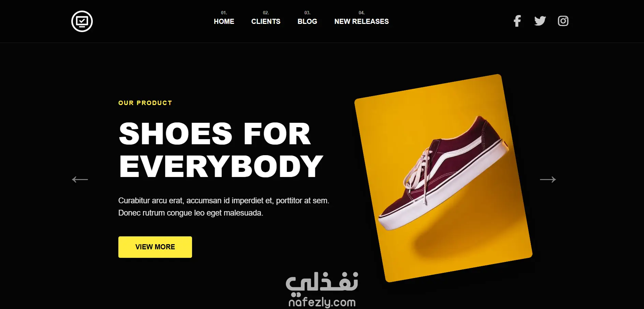Open the Facebook social link
This screenshot has height=309, width=644.
point(517,21)
